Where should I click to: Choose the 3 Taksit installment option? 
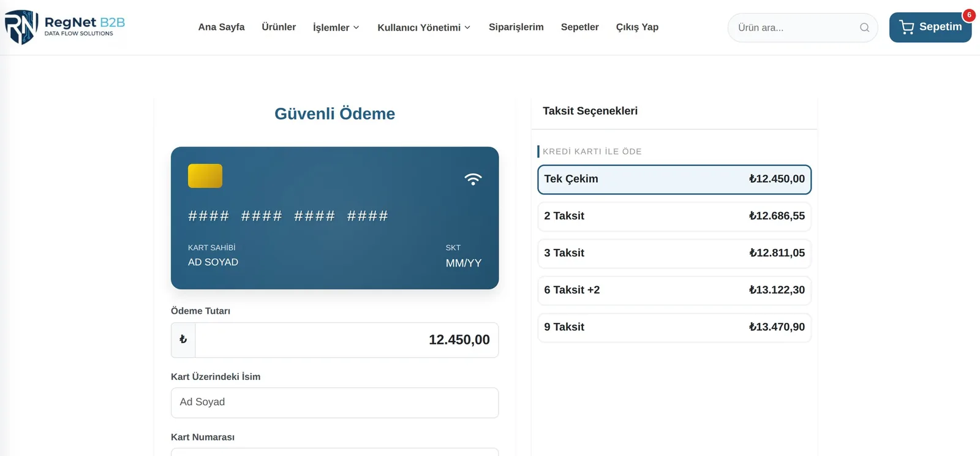pyautogui.click(x=674, y=253)
